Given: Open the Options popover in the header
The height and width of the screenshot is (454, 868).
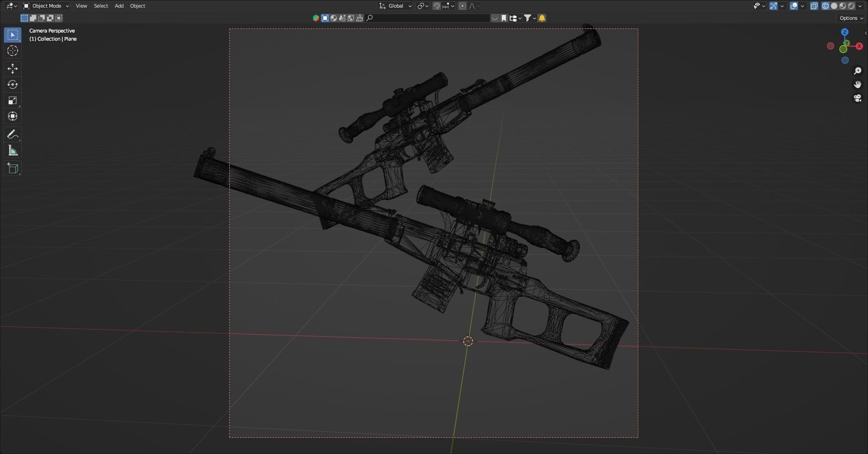Looking at the screenshot, I should pyautogui.click(x=850, y=18).
